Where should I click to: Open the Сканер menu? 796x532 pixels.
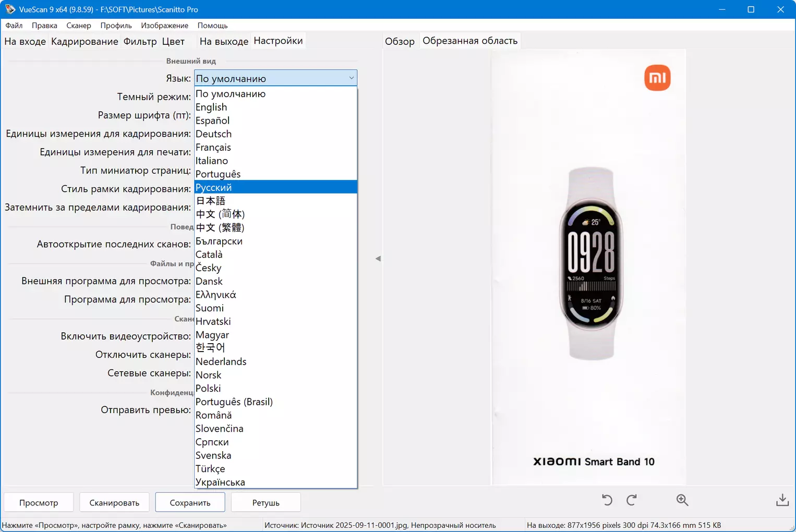79,26
